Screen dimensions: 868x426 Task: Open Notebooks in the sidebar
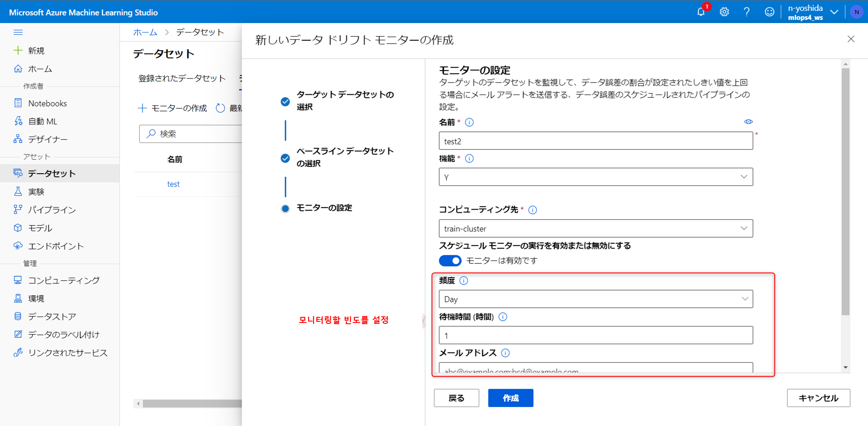[47, 103]
